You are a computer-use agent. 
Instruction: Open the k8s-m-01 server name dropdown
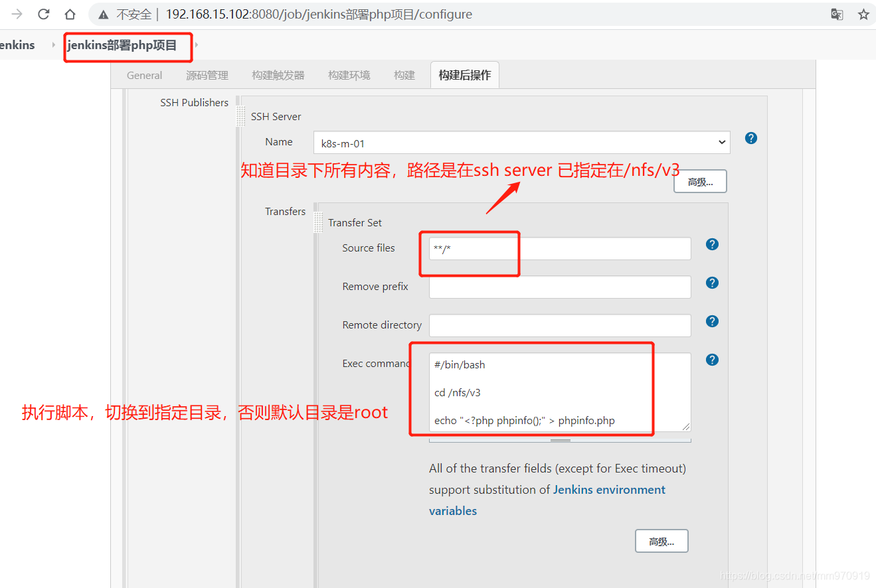coord(522,143)
